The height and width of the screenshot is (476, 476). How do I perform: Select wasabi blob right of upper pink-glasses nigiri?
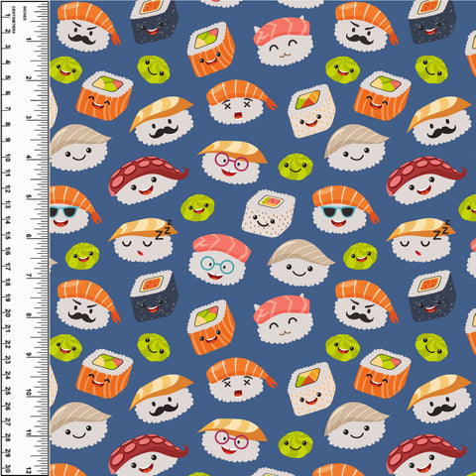coord(296,167)
